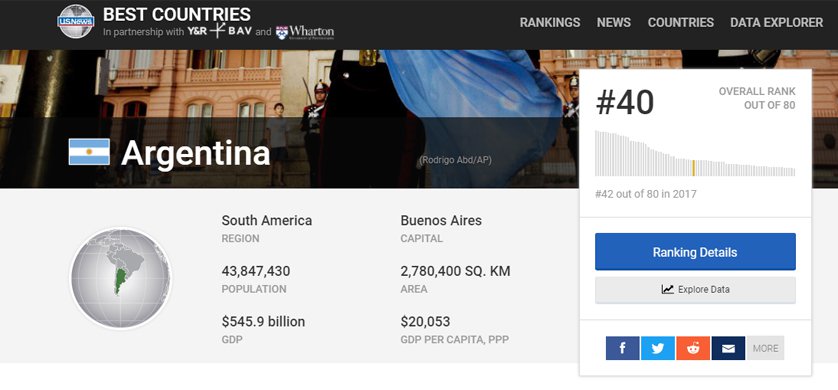Click the Ranking Details button
Screen dimensions: 838x390
[695, 252]
